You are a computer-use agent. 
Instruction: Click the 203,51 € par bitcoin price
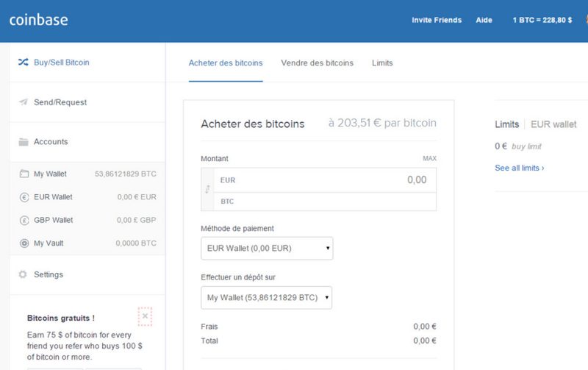click(382, 123)
